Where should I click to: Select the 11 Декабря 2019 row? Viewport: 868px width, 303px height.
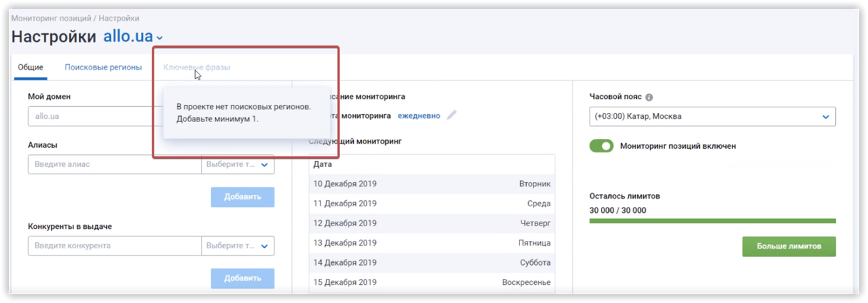(x=432, y=204)
